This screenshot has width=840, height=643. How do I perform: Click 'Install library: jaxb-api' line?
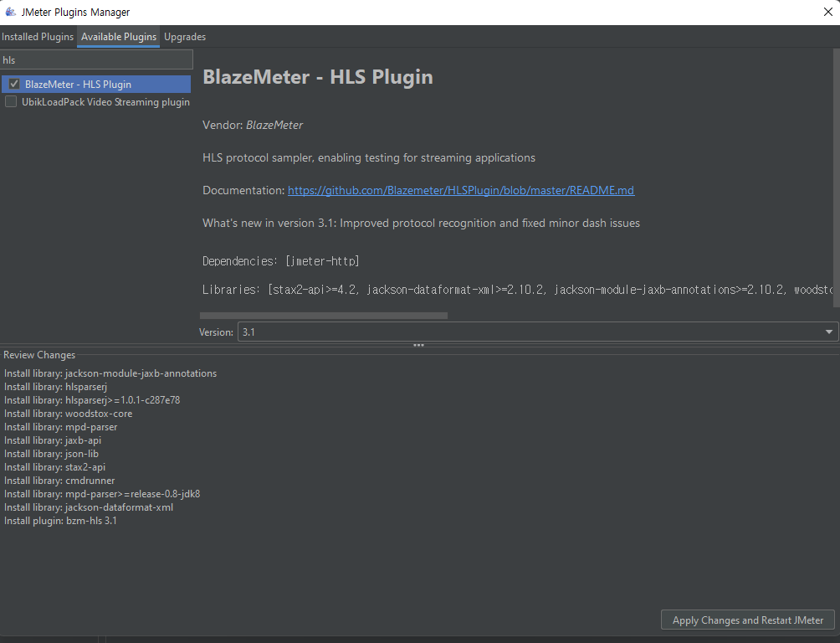[x=53, y=440]
